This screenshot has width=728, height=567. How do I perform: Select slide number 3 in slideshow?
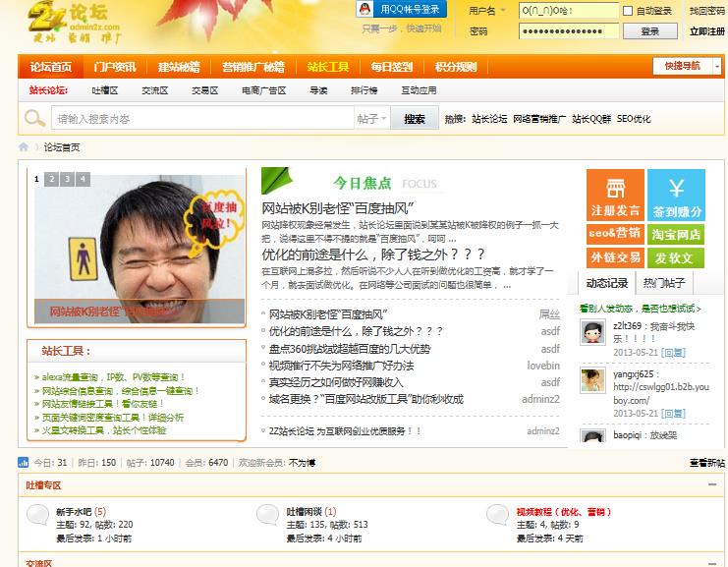tap(67, 179)
